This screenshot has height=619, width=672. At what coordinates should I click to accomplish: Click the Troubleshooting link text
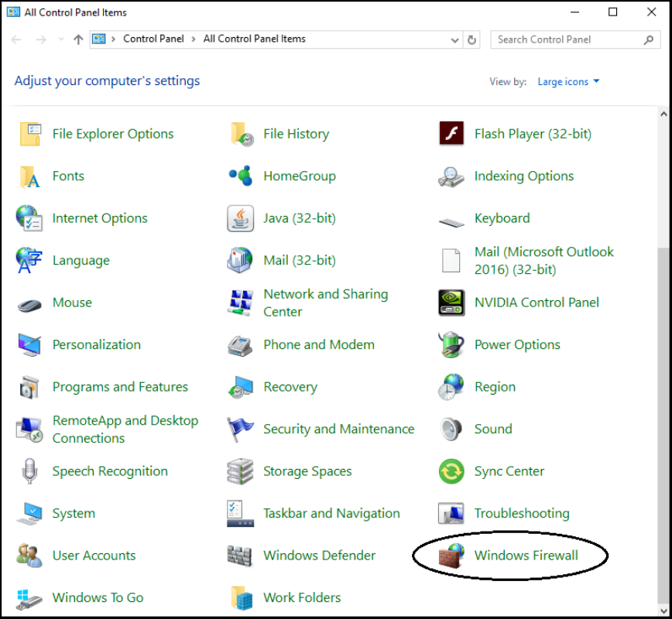(x=522, y=514)
